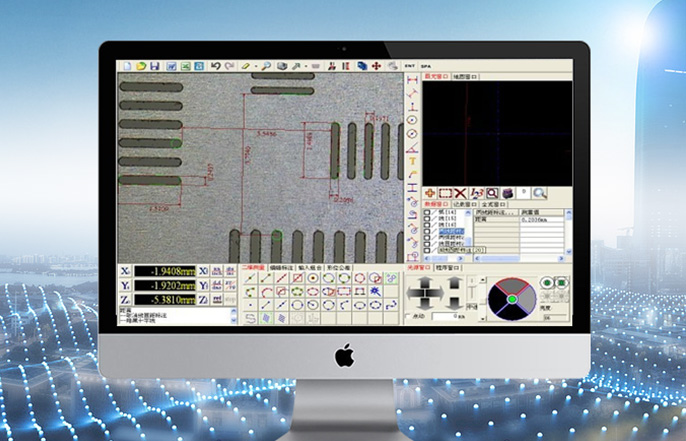Click the Undo arrow in toolbar

coord(215,66)
